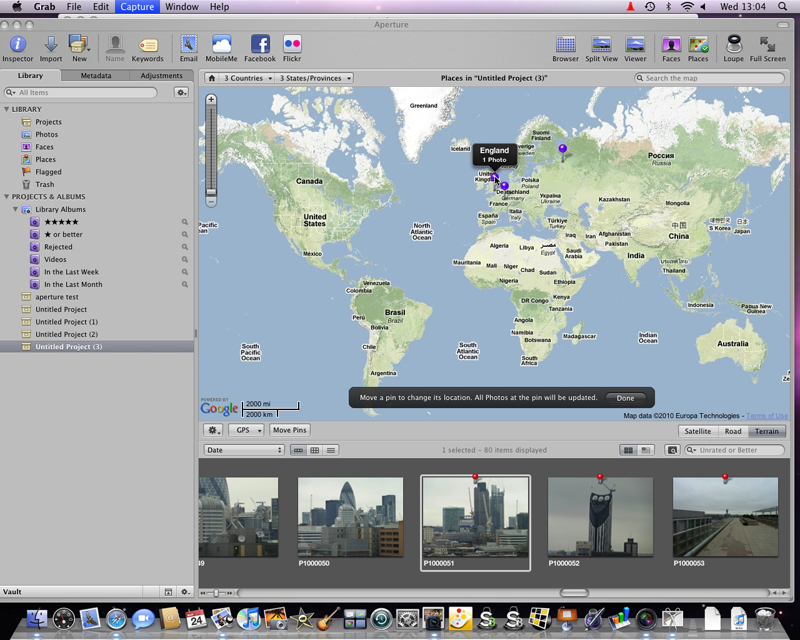Collapse the PROJECTS & ALBUMS section
This screenshot has height=640, width=800.
(6, 196)
